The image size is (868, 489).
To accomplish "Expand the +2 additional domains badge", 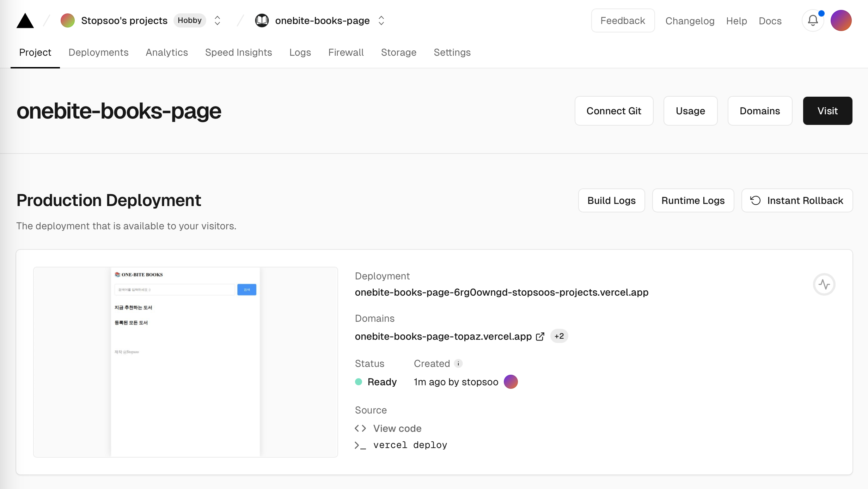I will [x=559, y=336].
